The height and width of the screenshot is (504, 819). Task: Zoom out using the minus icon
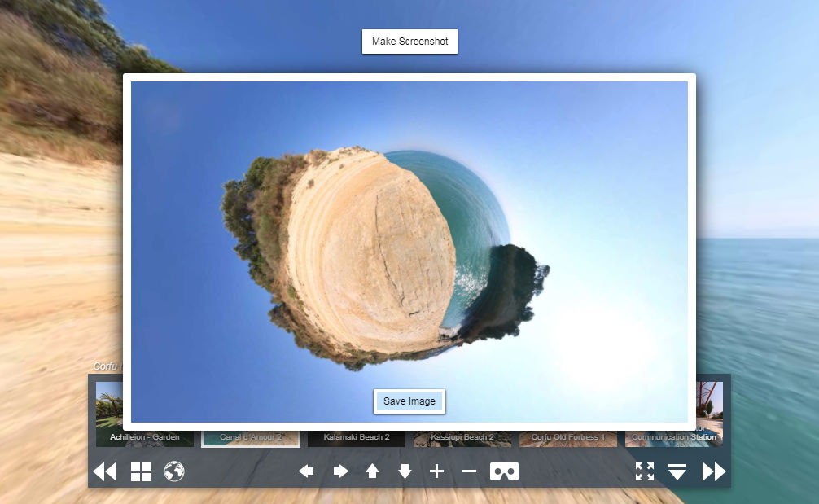coord(469,471)
